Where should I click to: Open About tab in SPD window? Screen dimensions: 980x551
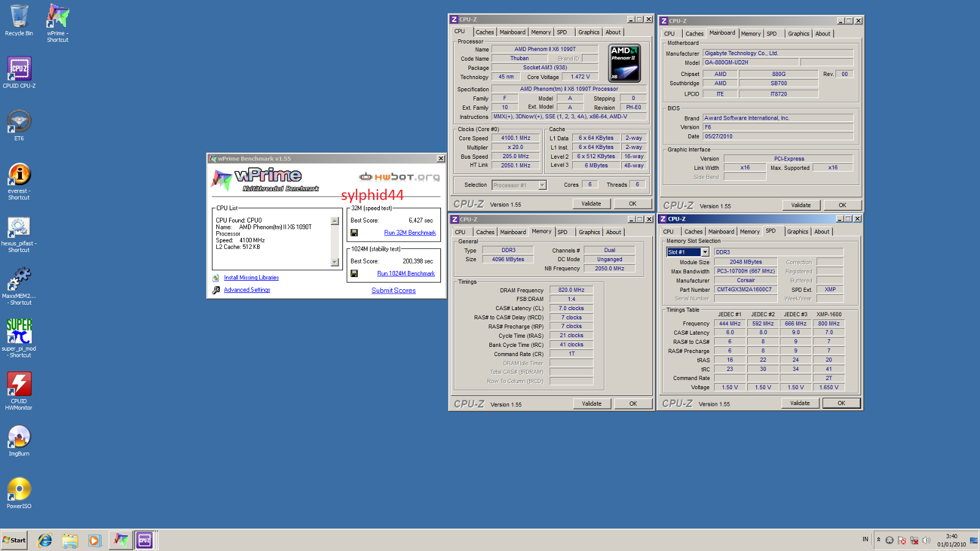(x=822, y=232)
